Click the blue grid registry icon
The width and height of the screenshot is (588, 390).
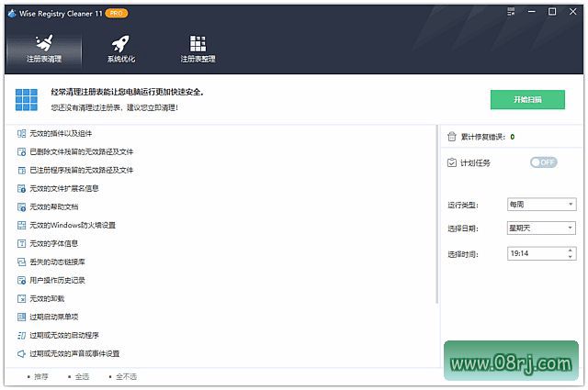coord(27,100)
